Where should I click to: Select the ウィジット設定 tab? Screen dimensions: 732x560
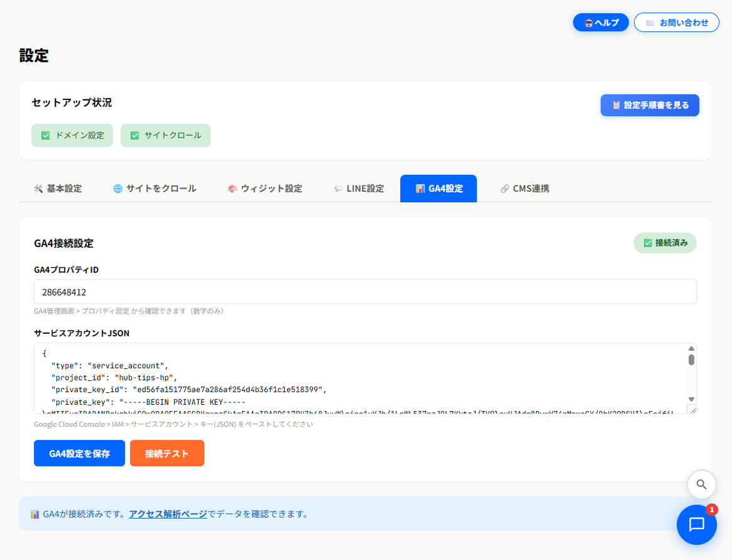click(x=265, y=189)
